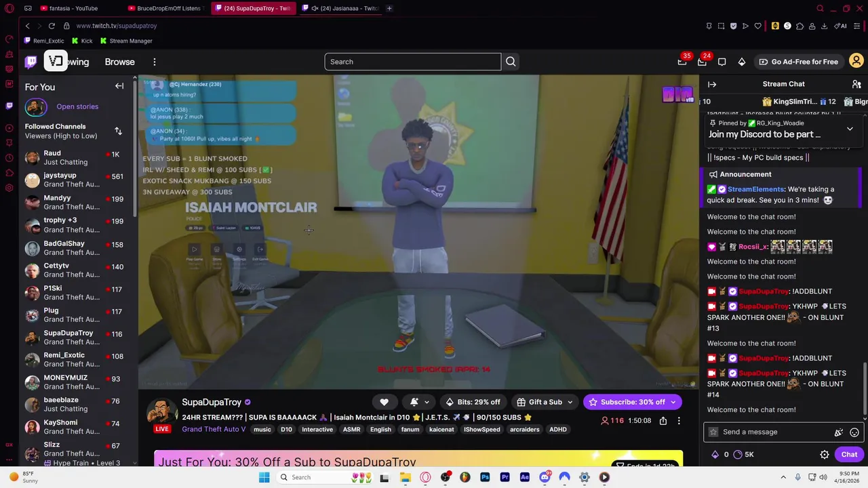Image resolution: width=868 pixels, height=488 pixels.
Task: Open notifications inbox with 24 badge
Action: point(702,62)
